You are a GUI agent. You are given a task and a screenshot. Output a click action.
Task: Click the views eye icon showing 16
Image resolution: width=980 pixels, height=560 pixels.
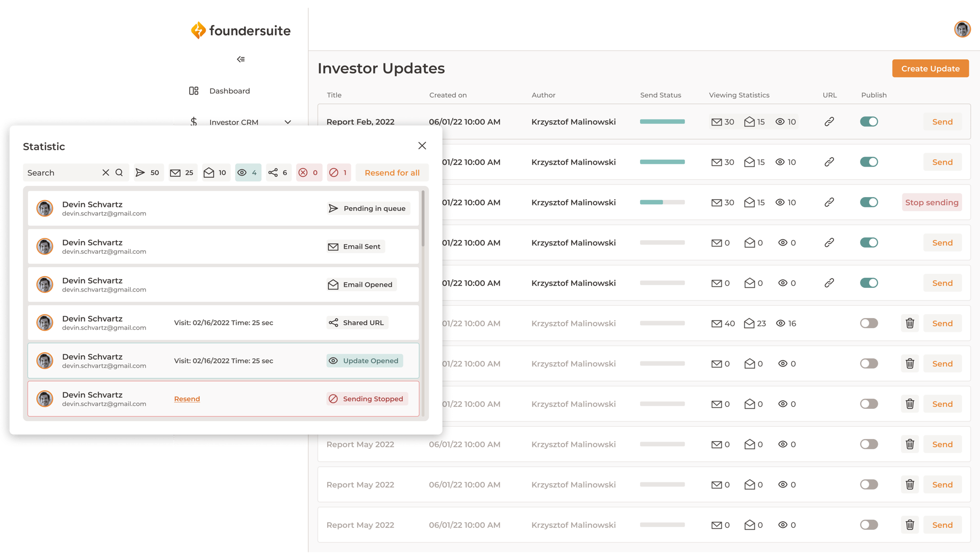click(780, 323)
